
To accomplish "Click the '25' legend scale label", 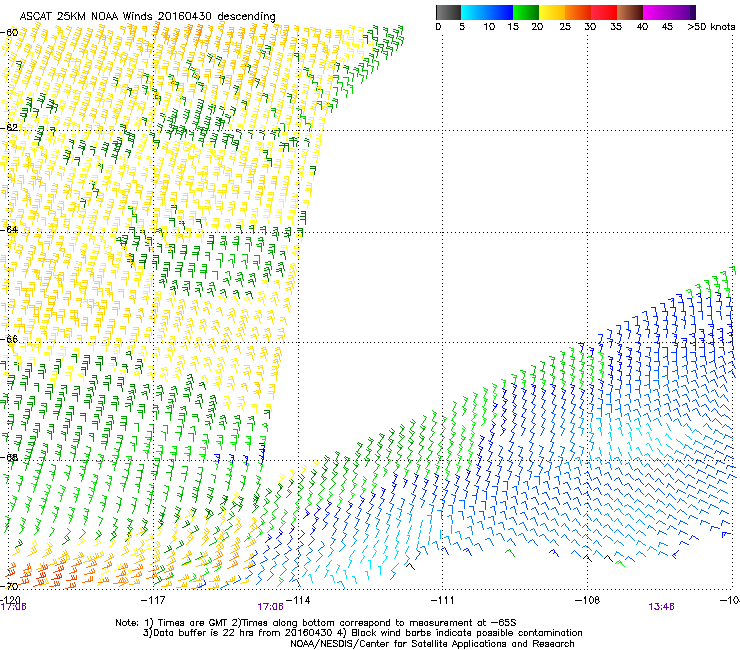I will click(565, 26).
